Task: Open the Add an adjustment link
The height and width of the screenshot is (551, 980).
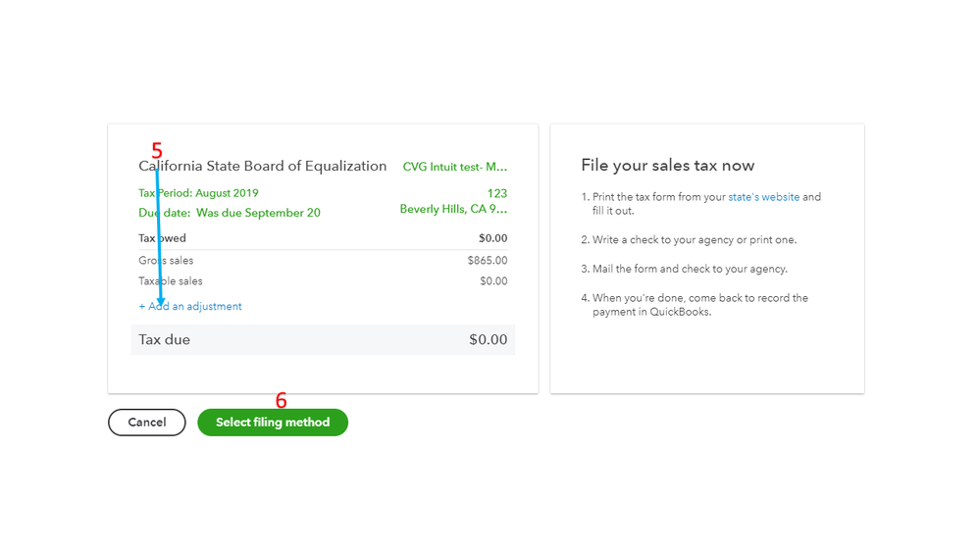Action: click(x=191, y=307)
